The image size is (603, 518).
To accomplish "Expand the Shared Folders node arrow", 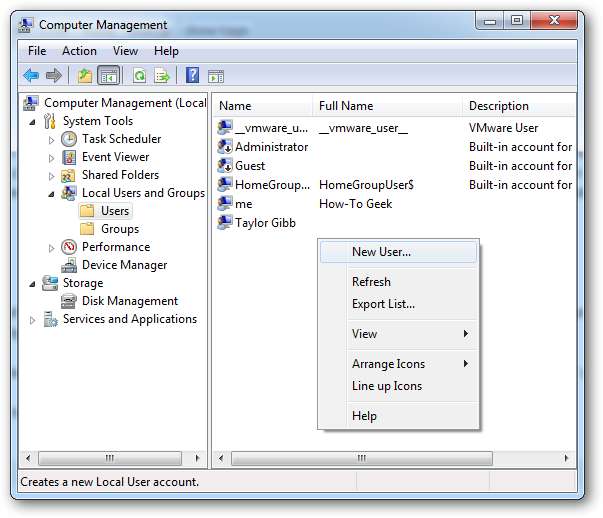I will (52, 176).
